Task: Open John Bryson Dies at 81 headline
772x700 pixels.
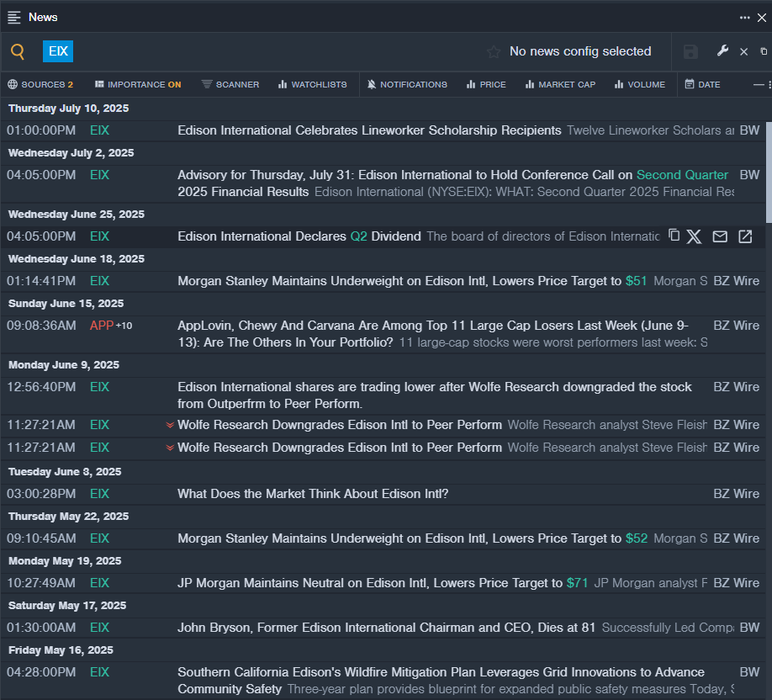Action: tap(387, 627)
